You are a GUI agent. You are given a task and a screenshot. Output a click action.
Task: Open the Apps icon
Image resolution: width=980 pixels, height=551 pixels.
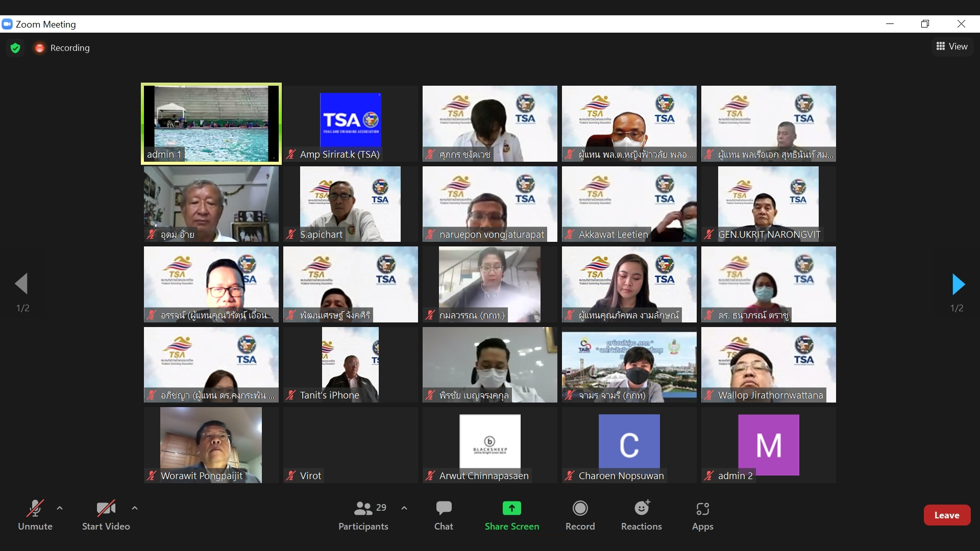[702, 509]
